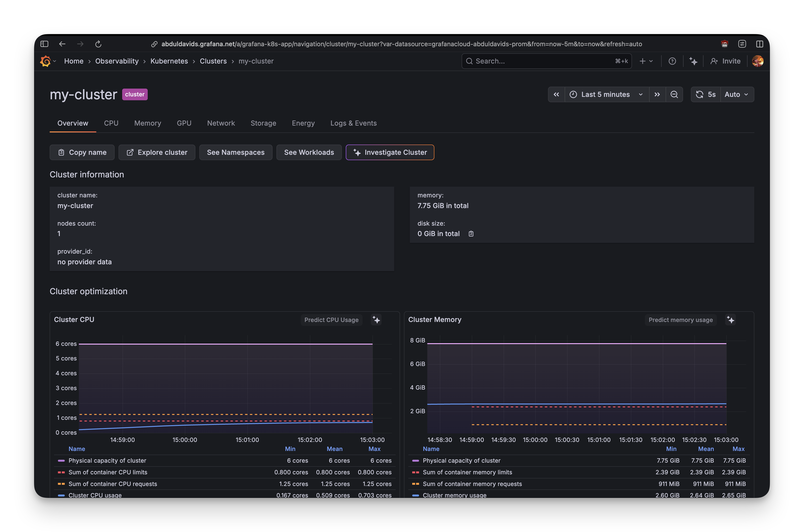Click the Investigate Cluster button
Viewport: 804px width, 532px height.
(x=389, y=152)
